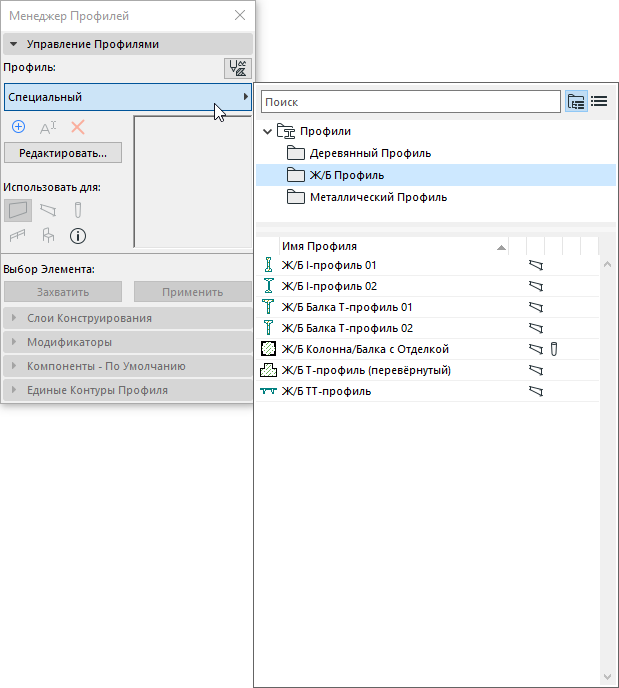Click the blue add new profile icon
Screen dimensions: 619x688
tap(18, 127)
